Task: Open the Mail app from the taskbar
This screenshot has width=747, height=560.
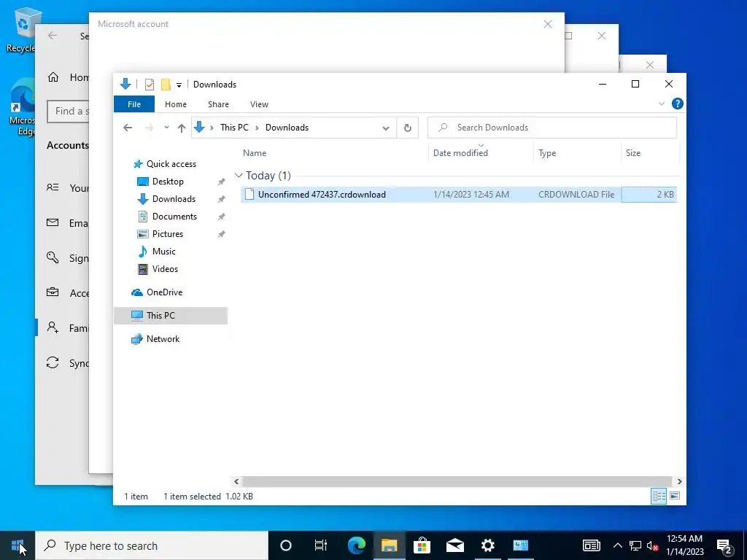Action: [x=455, y=545]
